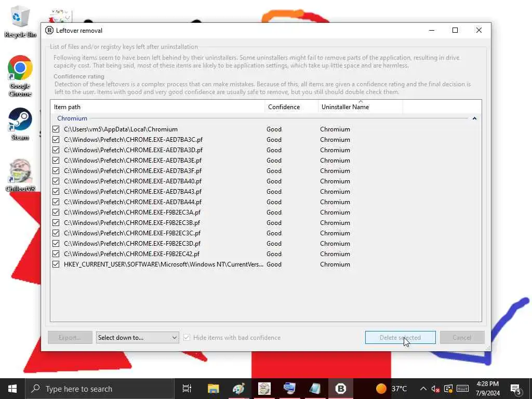532x399 pixels.
Task: Open the ChilloutVR app in the taskbar
Action: (x=264, y=389)
